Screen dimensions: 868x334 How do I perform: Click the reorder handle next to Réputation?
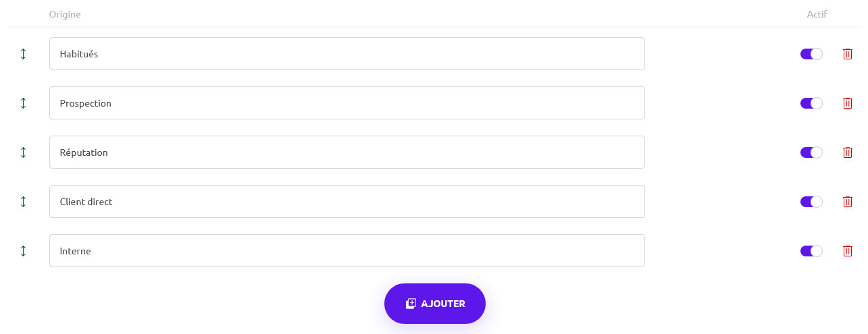[x=23, y=152]
